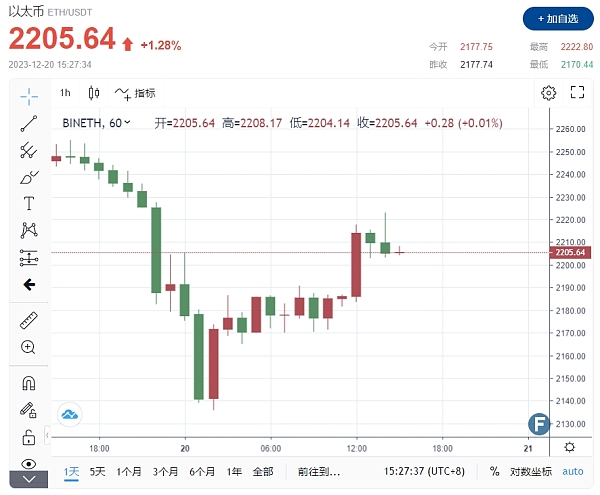Open the candlestick chart style menu
The height and width of the screenshot is (495, 600).
click(95, 93)
